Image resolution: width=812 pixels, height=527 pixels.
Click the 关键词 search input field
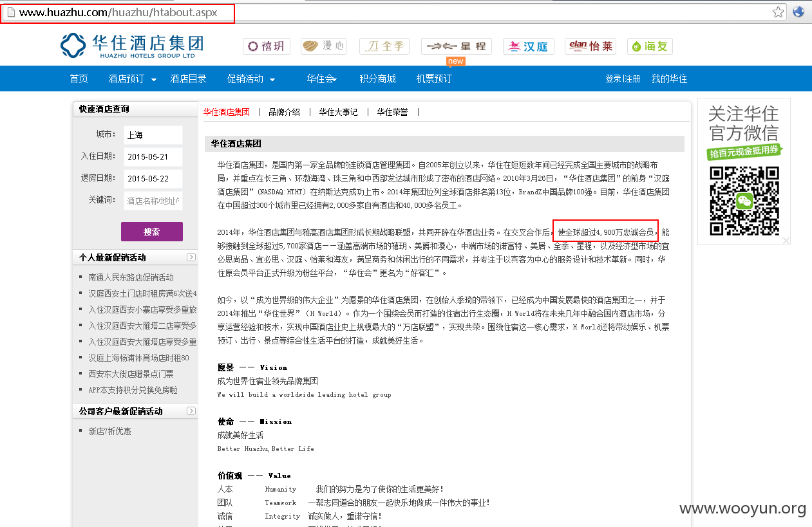pyautogui.click(x=153, y=201)
